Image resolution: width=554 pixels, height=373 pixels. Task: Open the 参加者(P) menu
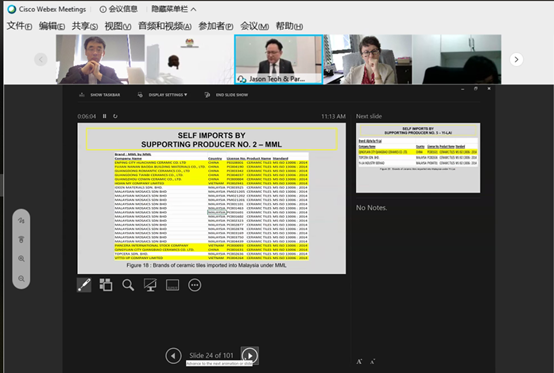216,26
